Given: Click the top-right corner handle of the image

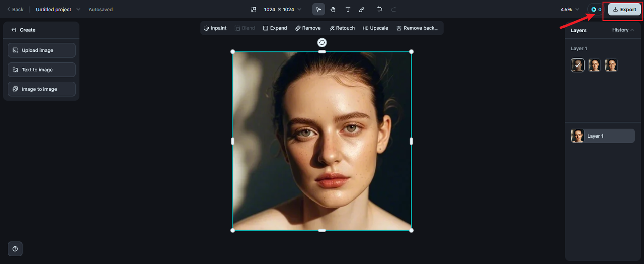Looking at the screenshot, I should 411,51.
